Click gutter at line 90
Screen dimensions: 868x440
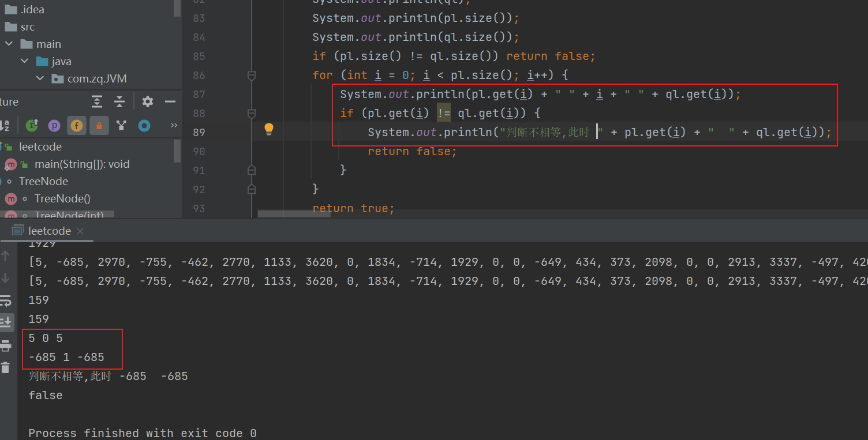[x=199, y=151]
